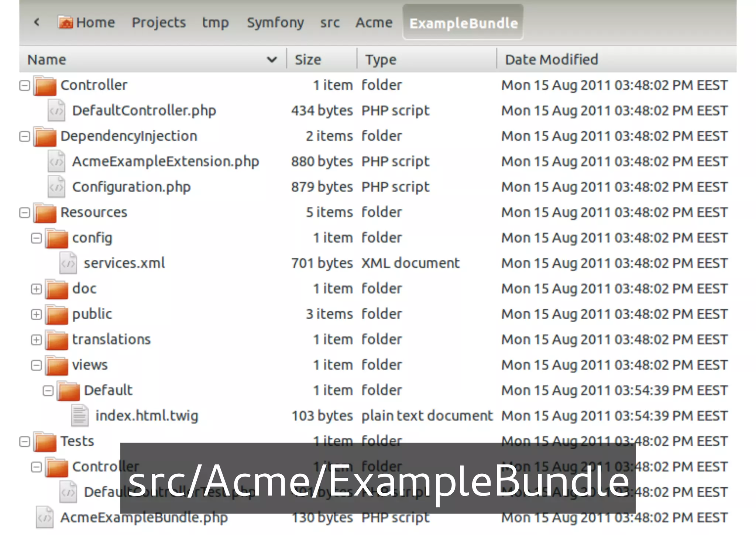
Task: Collapse the Tests folder
Action: [25, 442]
